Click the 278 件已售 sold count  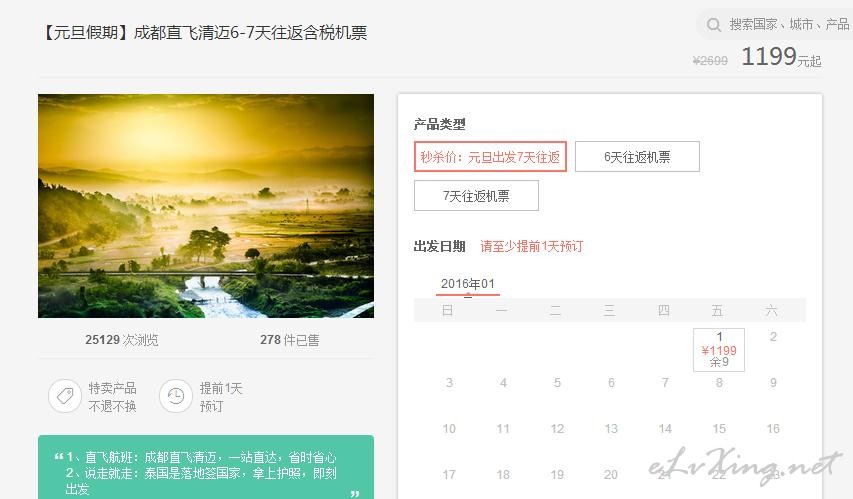(x=289, y=340)
